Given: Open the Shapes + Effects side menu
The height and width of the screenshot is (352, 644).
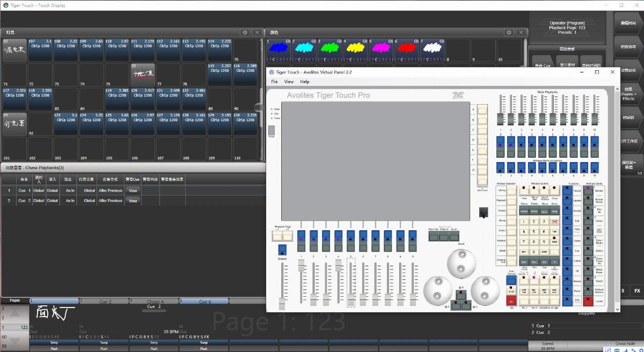Looking at the screenshot, I should [x=628, y=94].
